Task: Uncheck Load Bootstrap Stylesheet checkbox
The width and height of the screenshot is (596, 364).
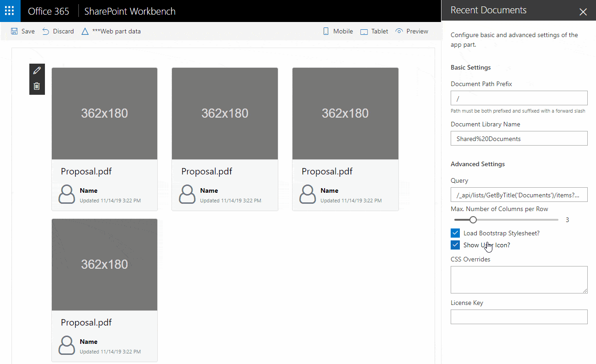Action: pyautogui.click(x=455, y=233)
